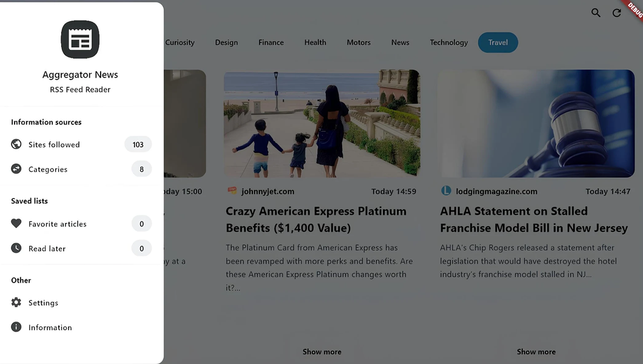Click the Favorite articles 0 count badge
Screen dimensions: 643x364
click(x=141, y=224)
